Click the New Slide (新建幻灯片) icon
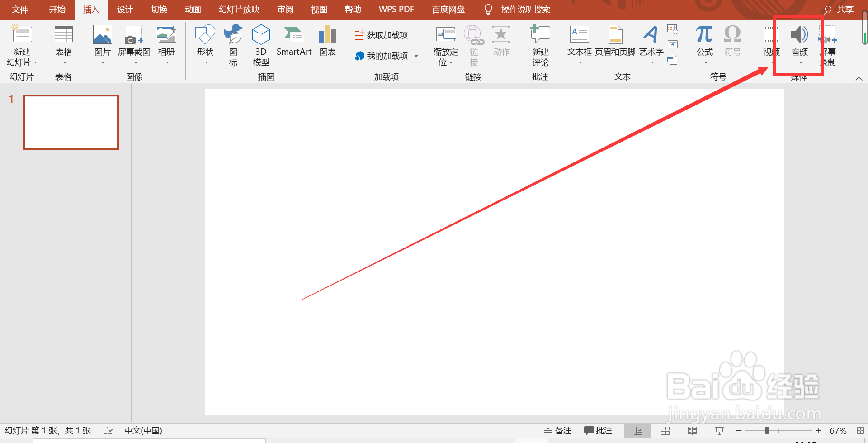The width and height of the screenshot is (868, 443). [22, 35]
